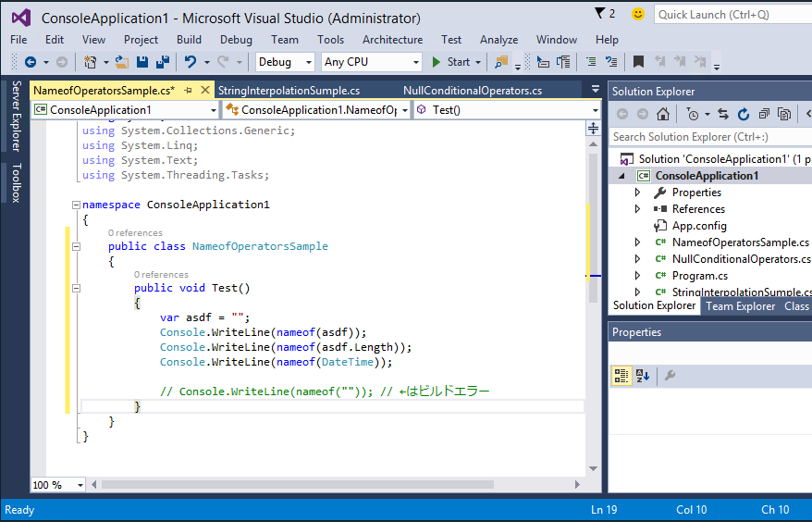Toggle the pin on the NameofOperatorsSample.cs tab
Screen dimensions: 812x522
tap(189, 90)
